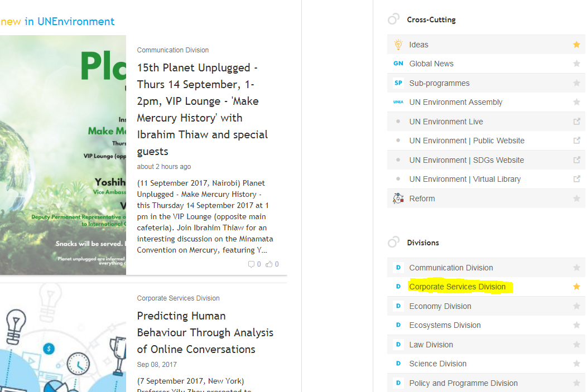Image resolution: width=587 pixels, height=392 pixels.
Task: Click the UNEA icon for UN Environment Assembly
Action: 398,102
